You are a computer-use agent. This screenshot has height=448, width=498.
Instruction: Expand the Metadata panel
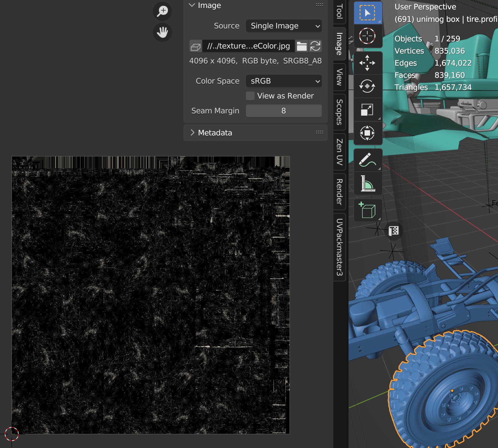192,133
